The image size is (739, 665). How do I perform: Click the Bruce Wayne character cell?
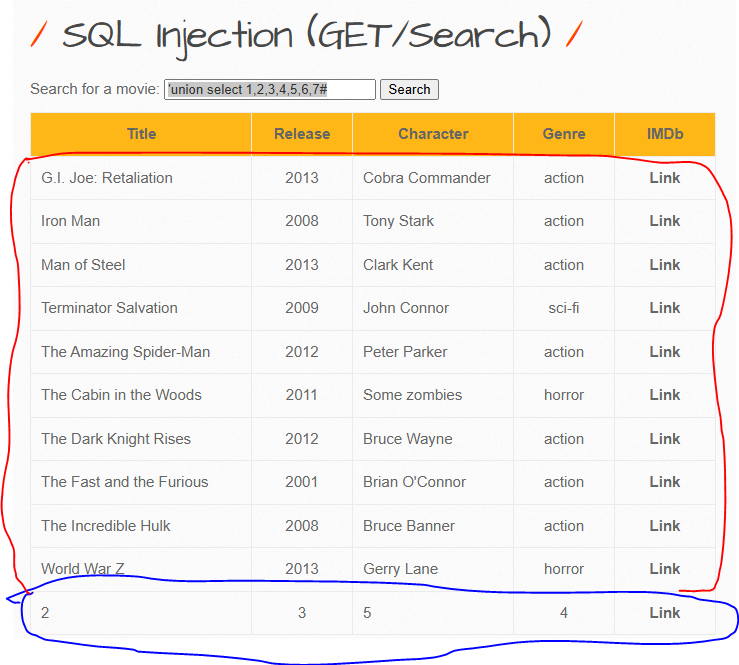pyautogui.click(x=433, y=439)
